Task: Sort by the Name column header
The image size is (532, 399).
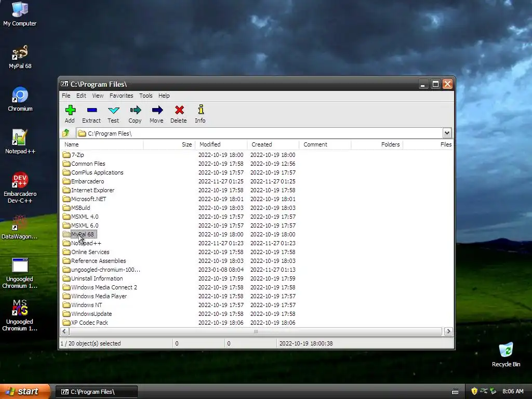Action: point(102,144)
